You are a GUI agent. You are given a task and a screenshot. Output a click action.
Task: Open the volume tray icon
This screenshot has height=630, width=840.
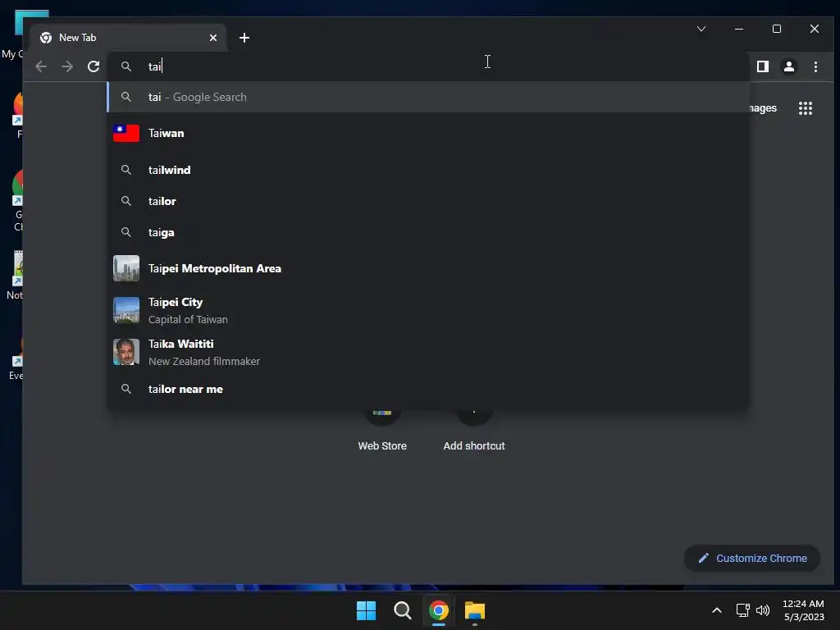coord(763,610)
